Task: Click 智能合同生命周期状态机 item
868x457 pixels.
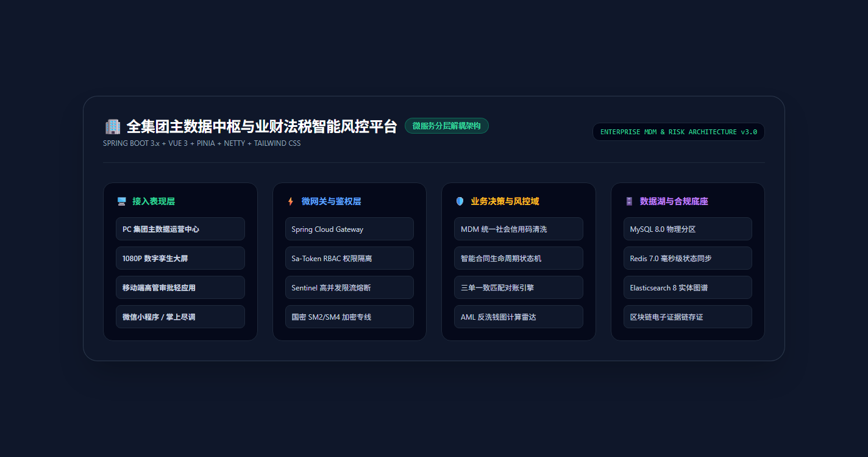Action: [519, 258]
